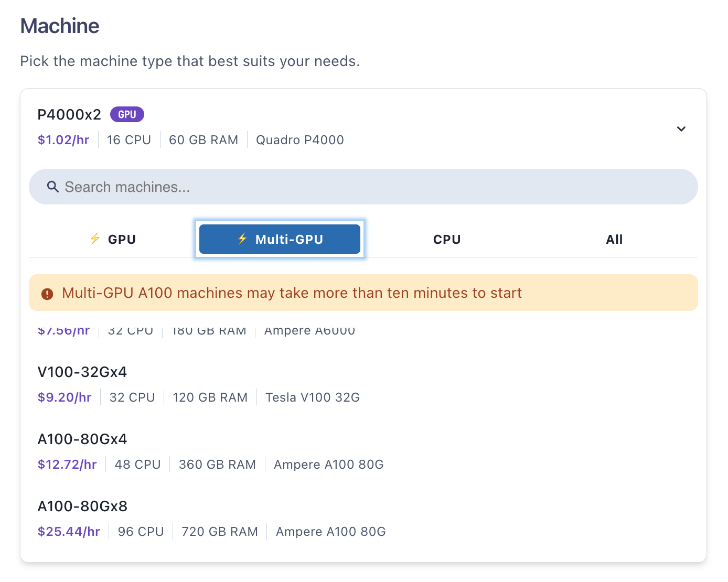728x582 pixels.
Task: Click the warning icon in the A100 notice
Action: coord(47,294)
